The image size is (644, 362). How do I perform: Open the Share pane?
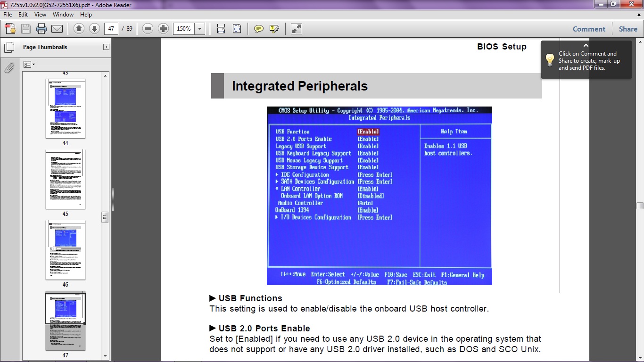pyautogui.click(x=628, y=29)
